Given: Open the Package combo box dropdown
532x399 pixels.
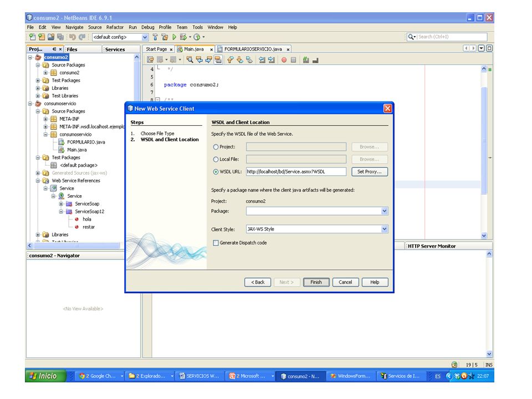Looking at the screenshot, I should point(384,211).
